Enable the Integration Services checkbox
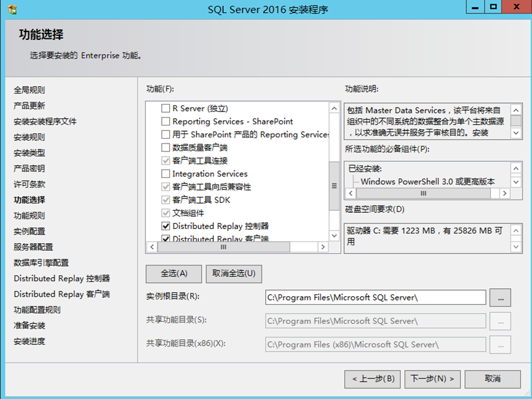Image resolution: width=532 pixels, height=399 pixels. tap(165, 174)
